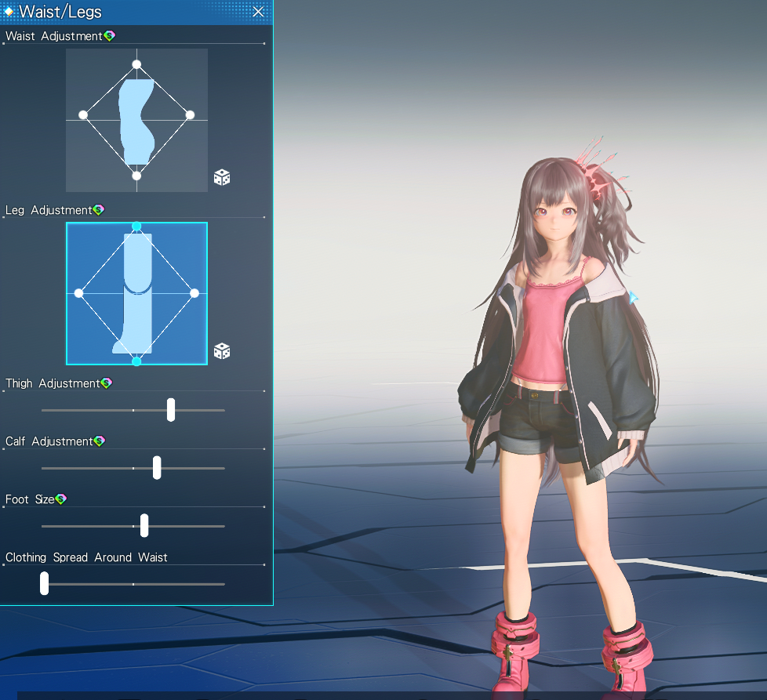This screenshot has height=700, width=767.
Task: Click the diamond icon in Waist/Legs title
Action: point(9,11)
